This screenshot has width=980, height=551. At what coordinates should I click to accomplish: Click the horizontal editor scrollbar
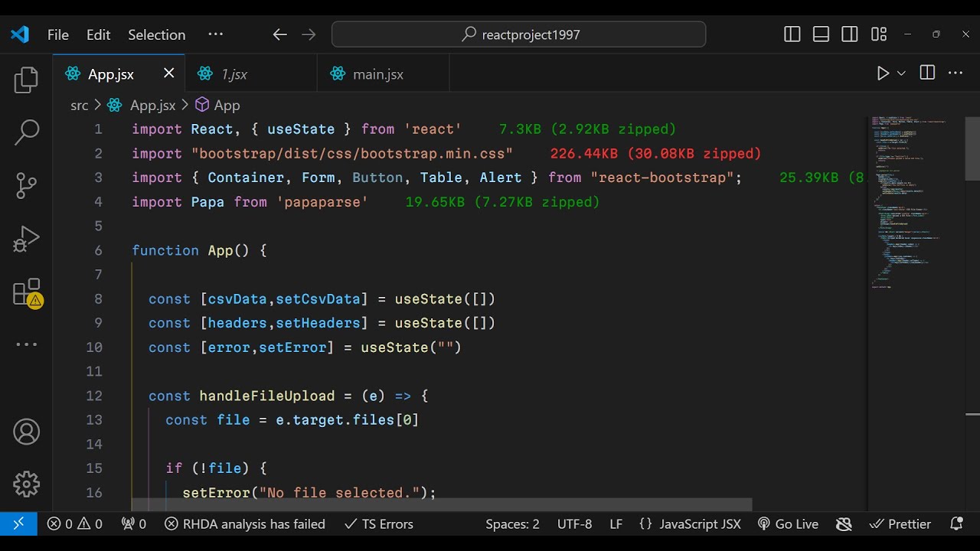click(x=442, y=506)
